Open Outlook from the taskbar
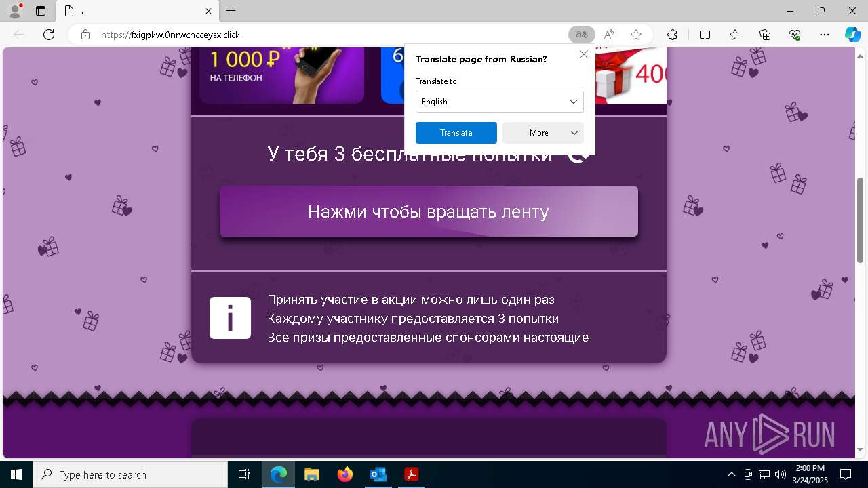 (378, 474)
